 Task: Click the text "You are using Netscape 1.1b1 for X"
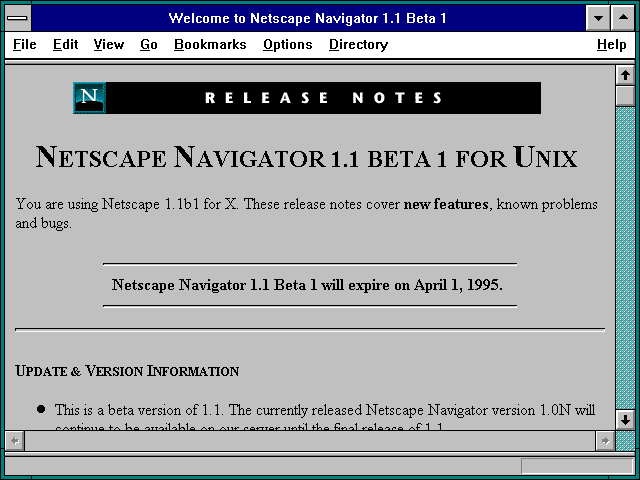[126, 204]
